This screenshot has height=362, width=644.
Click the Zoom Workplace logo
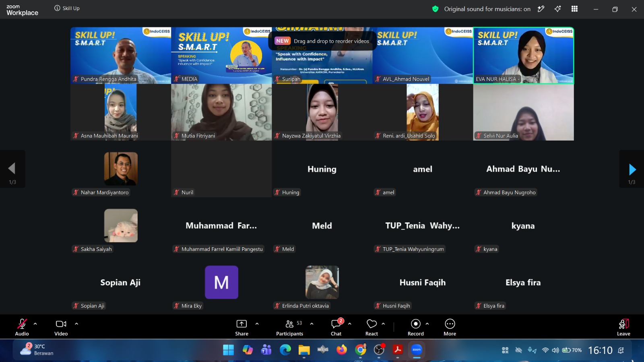pyautogui.click(x=22, y=10)
